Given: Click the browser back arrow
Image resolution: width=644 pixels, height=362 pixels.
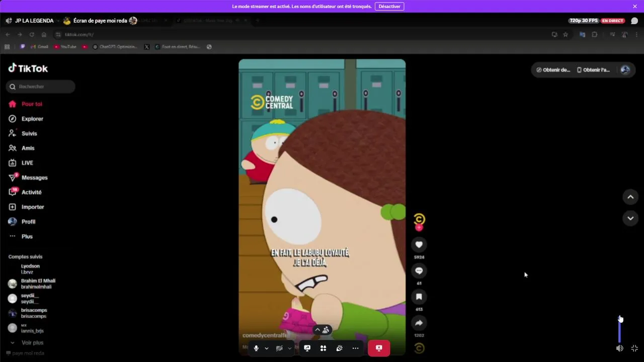Looking at the screenshot, I should [x=8, y=35].
